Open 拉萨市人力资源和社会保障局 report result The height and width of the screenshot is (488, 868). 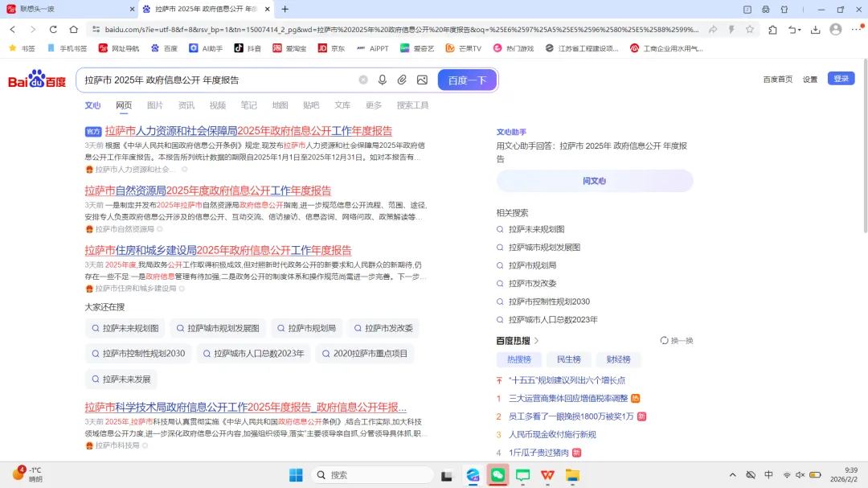coord(248,131)
